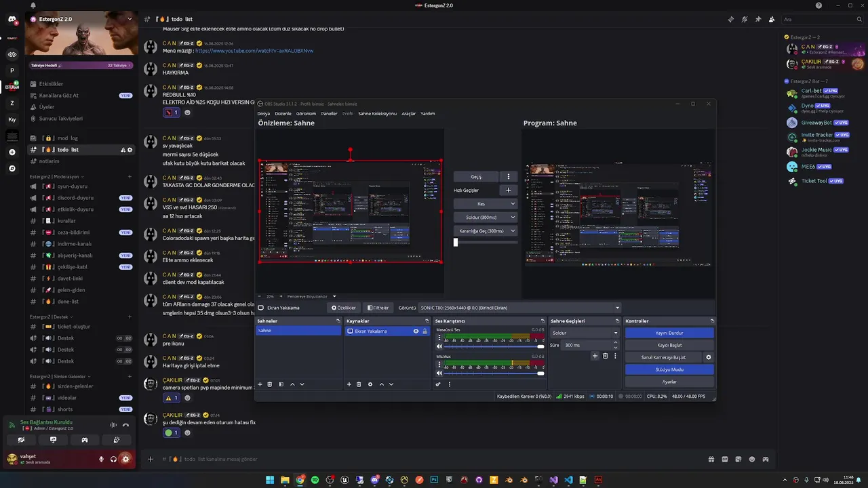Open the Araçlar menu in OBS
This screenshot has width=868, height=488.
click(408, 114)
